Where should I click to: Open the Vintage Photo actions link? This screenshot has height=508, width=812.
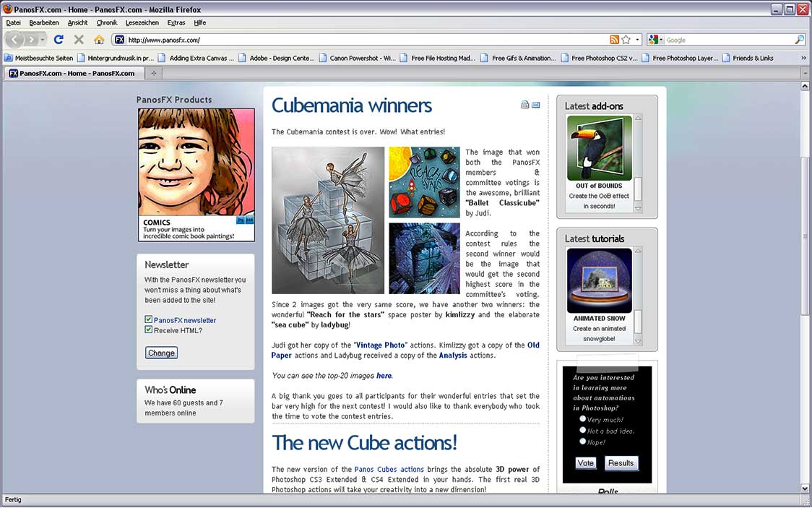381,345
